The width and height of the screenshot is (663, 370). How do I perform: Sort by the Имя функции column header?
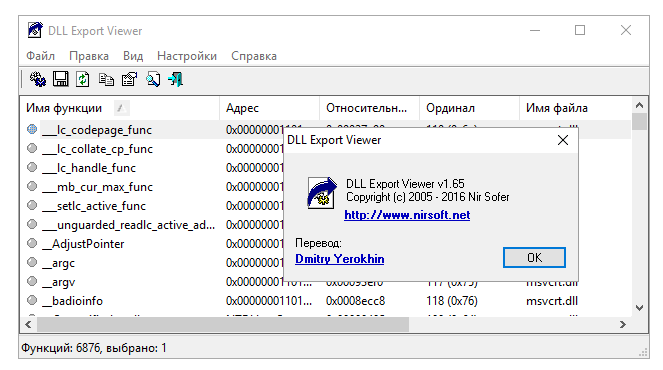(x=120, y=108)
